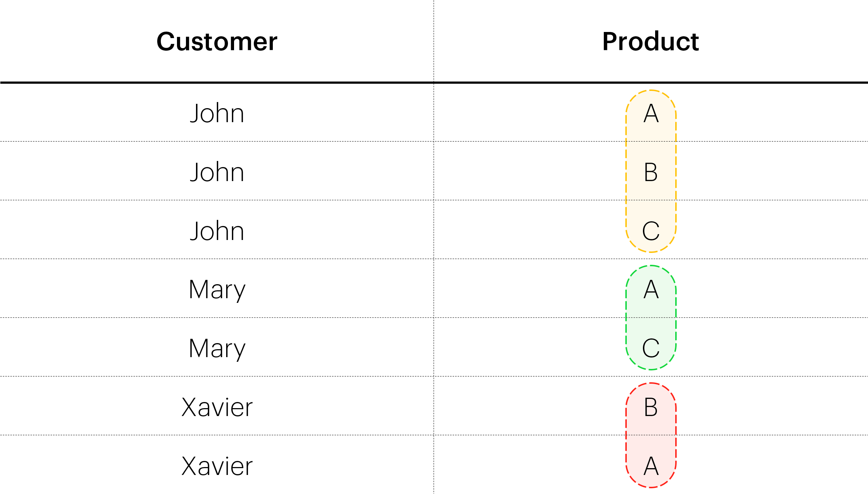The width and height of the screenshot is (868, 494).
Task: Click the Customer column header
Action: click(217, 42)
